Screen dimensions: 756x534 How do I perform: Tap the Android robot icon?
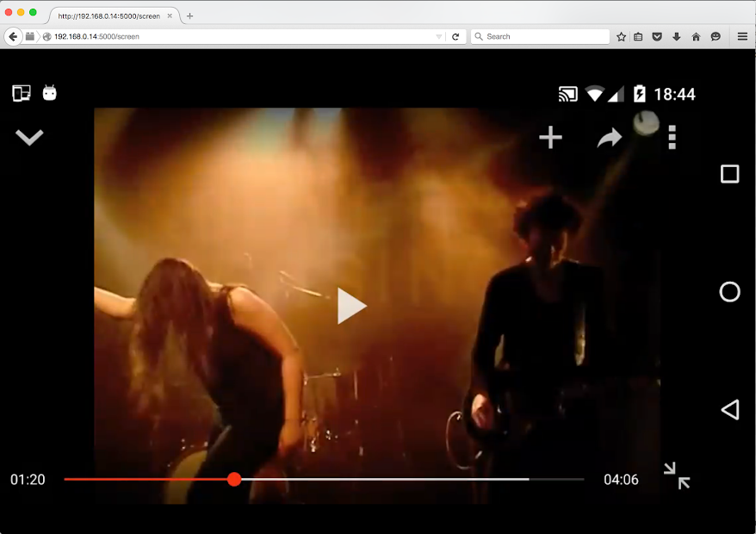[49, 93]
